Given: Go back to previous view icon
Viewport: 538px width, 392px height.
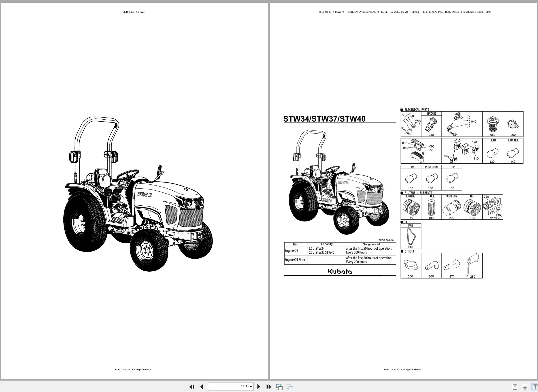Looking at the screenshot, I should [279, 387].
